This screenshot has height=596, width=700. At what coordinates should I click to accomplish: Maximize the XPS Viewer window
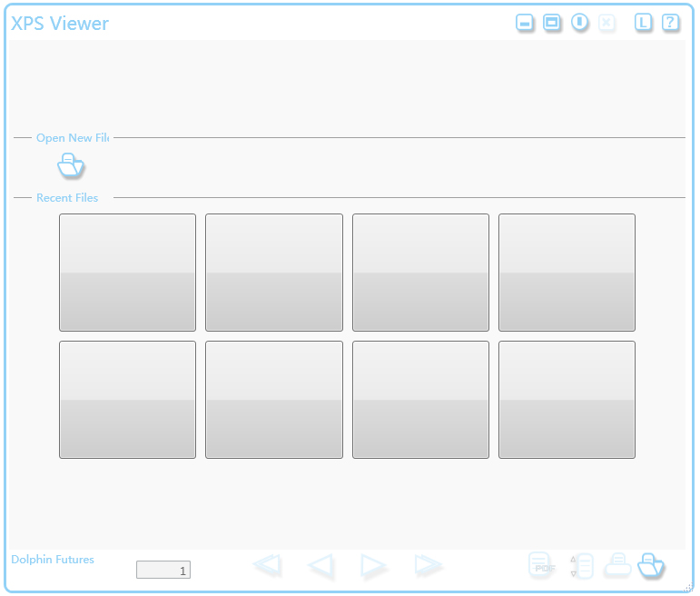pyautogui.click(x=552, y=23)
